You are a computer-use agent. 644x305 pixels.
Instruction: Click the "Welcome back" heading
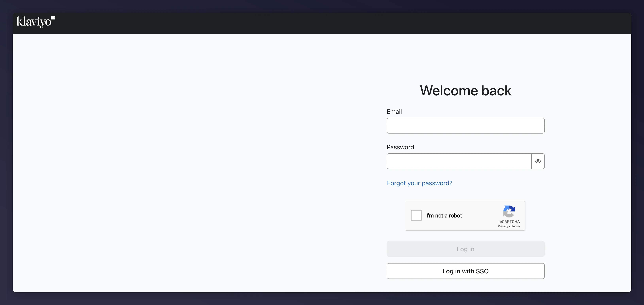click(466, 90)
